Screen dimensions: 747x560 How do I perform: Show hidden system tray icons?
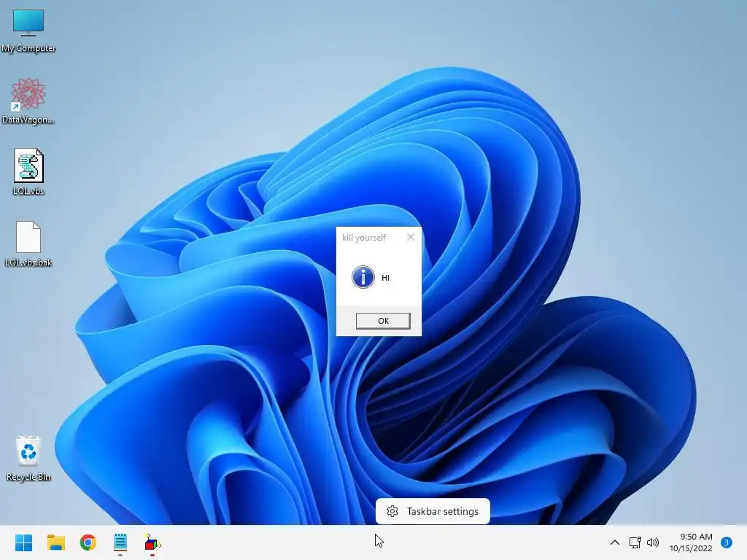click(x=614, y=542)
